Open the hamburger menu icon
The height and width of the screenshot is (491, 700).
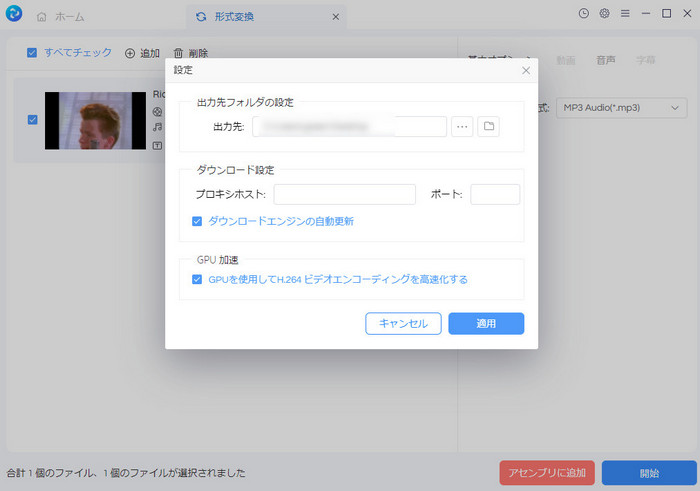(625, 13)
